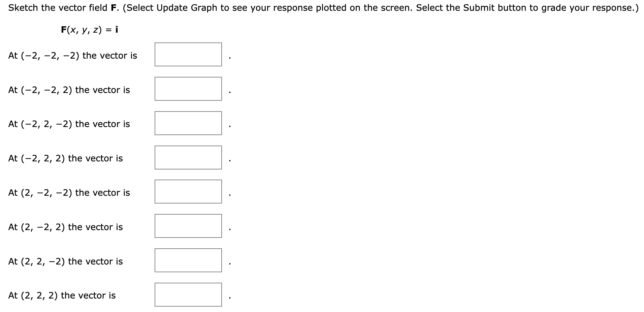Click the label for point (-2, 2, 2)

(x=66, y=158)
